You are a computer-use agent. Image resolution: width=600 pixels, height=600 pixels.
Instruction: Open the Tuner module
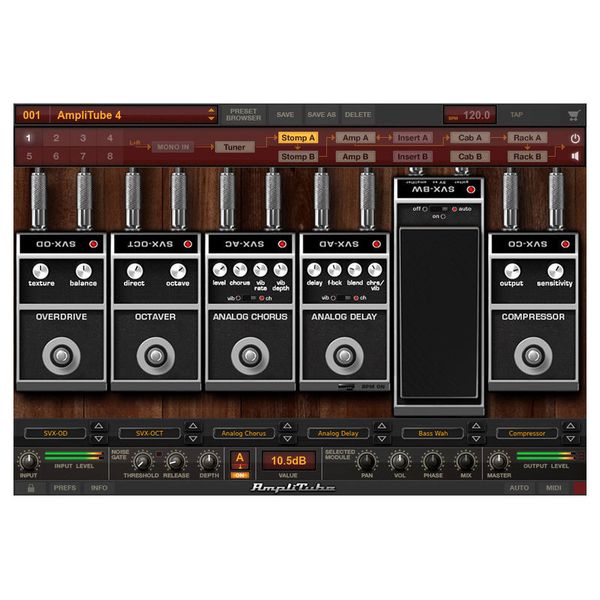tap(235, 147)
